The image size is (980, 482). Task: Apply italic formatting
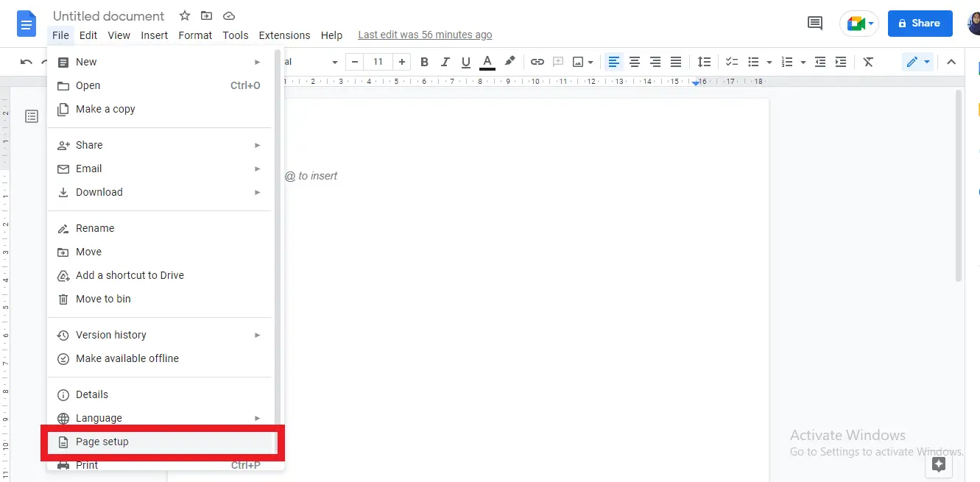click(x=445, y=62)
